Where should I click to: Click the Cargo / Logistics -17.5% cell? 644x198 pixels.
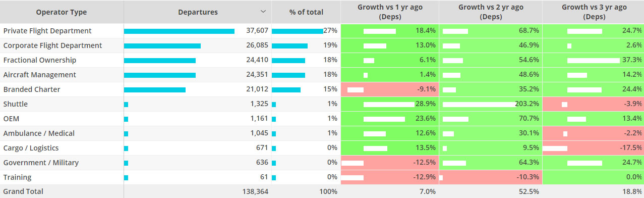[594, 148]
